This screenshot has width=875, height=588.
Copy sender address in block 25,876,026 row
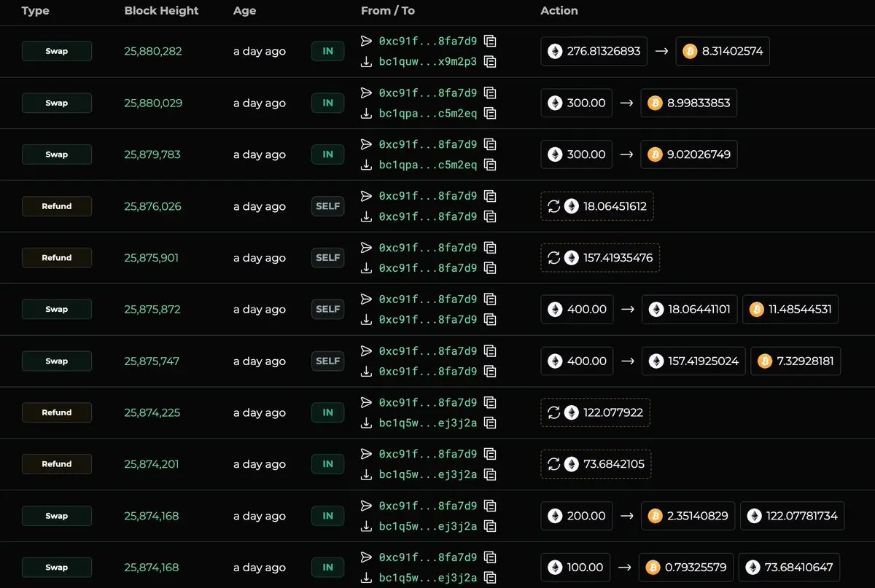pyautogui.click(x=490, y=196)
